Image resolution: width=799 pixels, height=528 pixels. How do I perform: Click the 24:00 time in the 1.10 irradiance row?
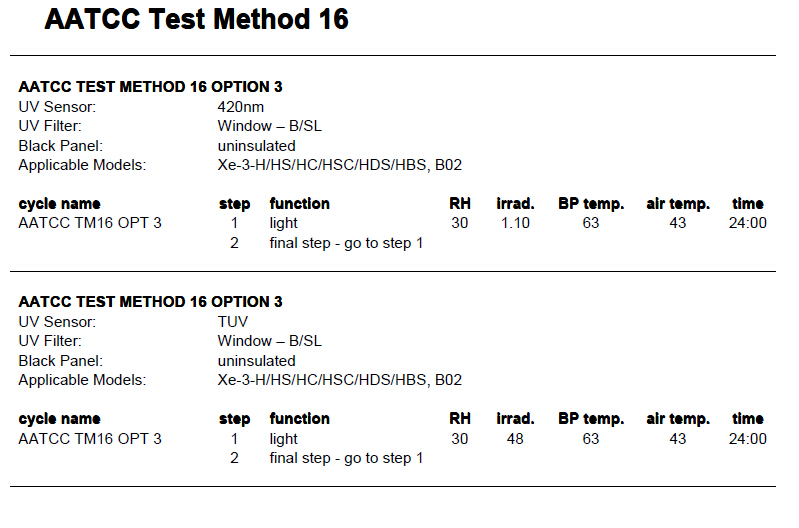(x=747, y=223)
